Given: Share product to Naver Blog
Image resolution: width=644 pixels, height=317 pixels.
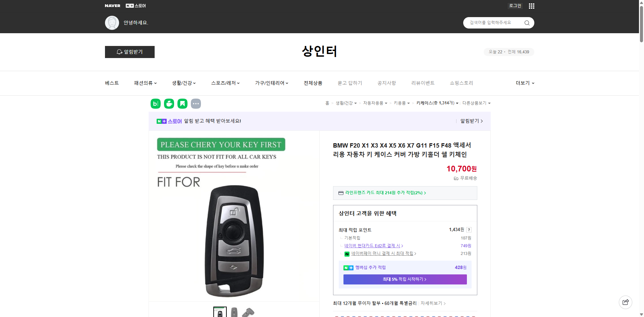Looking at the screenshot, I should pos(155,103).
